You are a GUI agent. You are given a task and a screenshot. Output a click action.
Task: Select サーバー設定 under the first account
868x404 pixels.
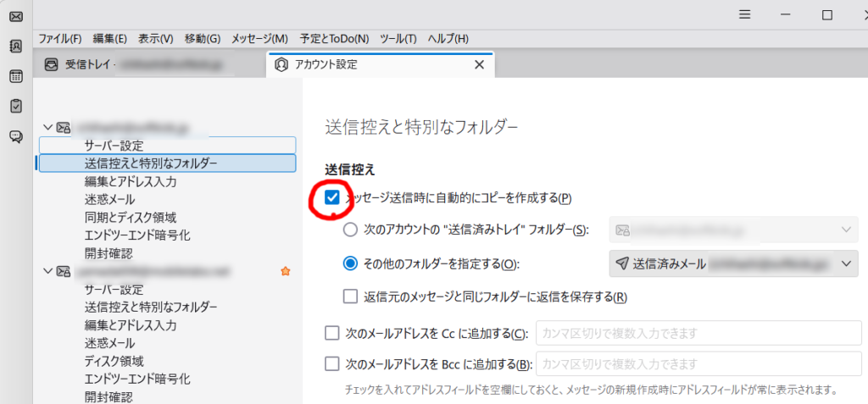[x=168, y=146]
